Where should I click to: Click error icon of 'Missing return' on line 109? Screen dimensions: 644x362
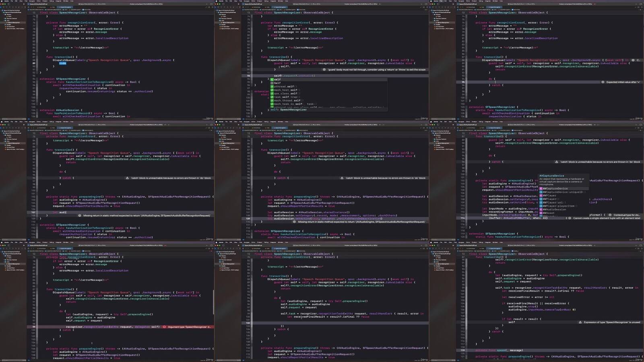294,222
